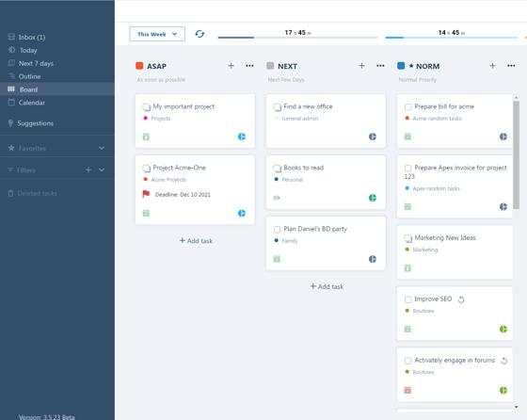Click Add task under ASAP column
This screenshot has height=420, width=527.
(x=196, y=240)
